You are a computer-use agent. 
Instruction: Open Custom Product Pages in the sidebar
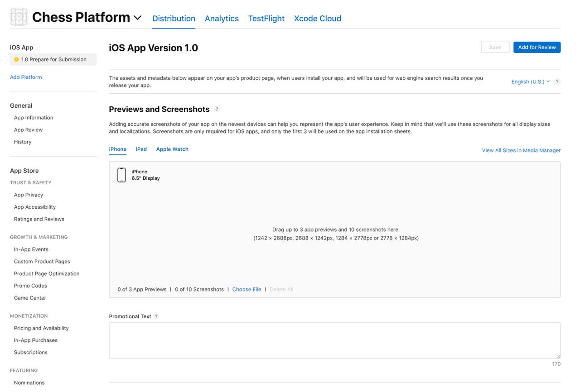coord(42,262)
